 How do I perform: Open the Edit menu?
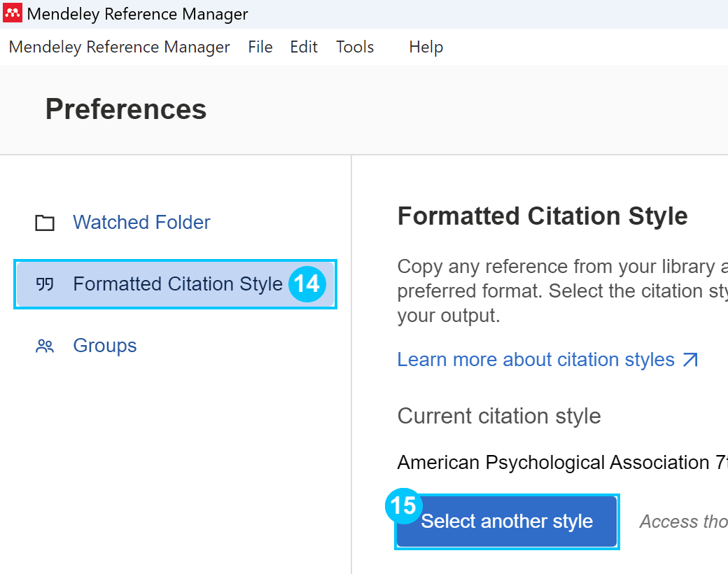[x=304, y=47]
